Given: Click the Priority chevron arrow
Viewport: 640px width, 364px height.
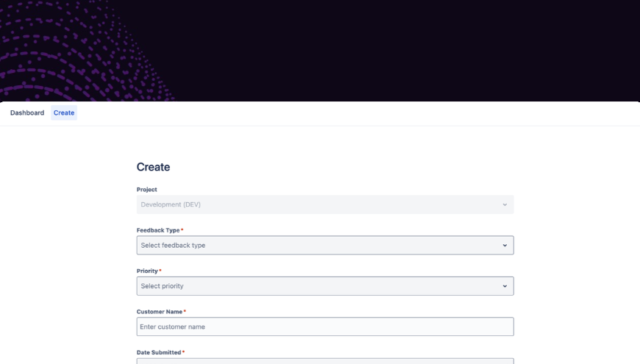Looking at the screenshot, I should pyautogui.click(x=505, y=286).
